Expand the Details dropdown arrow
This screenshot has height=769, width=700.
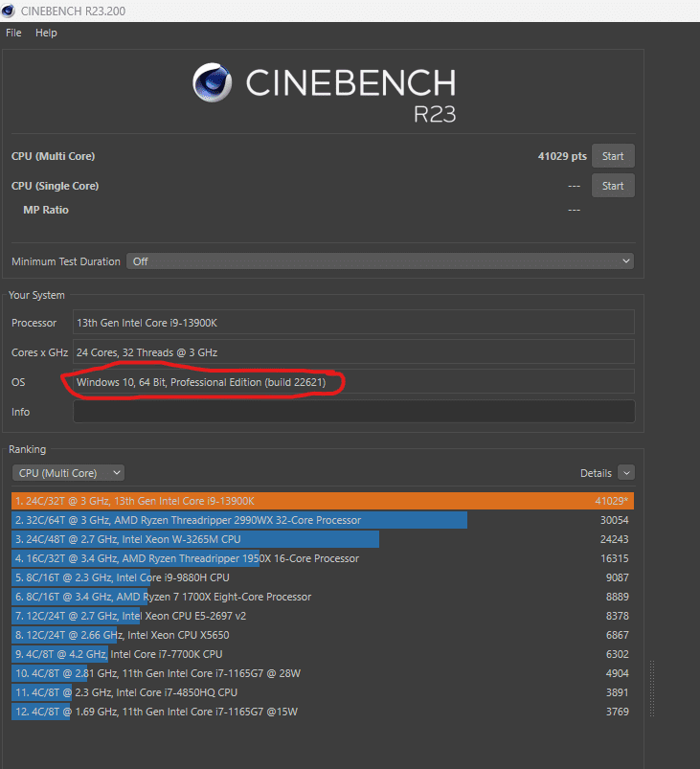click(x=626, y=473)
